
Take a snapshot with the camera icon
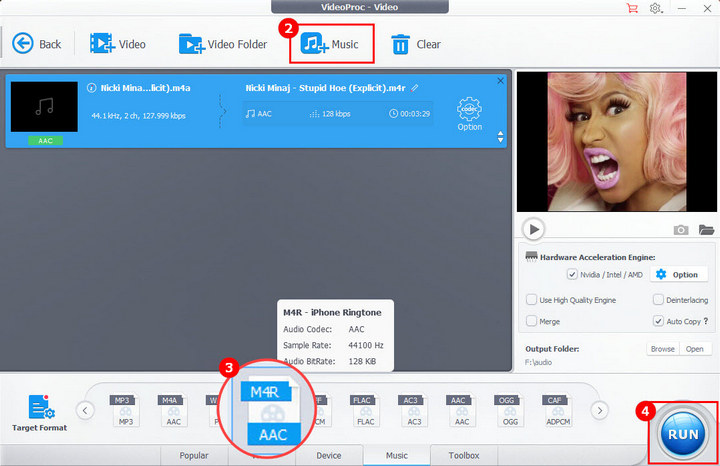pyautogui.click(x=681, y=230)
